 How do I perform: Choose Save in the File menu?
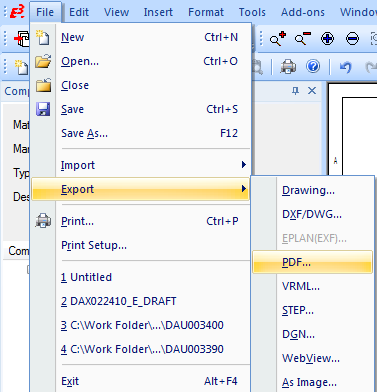[x=140, y=109]
